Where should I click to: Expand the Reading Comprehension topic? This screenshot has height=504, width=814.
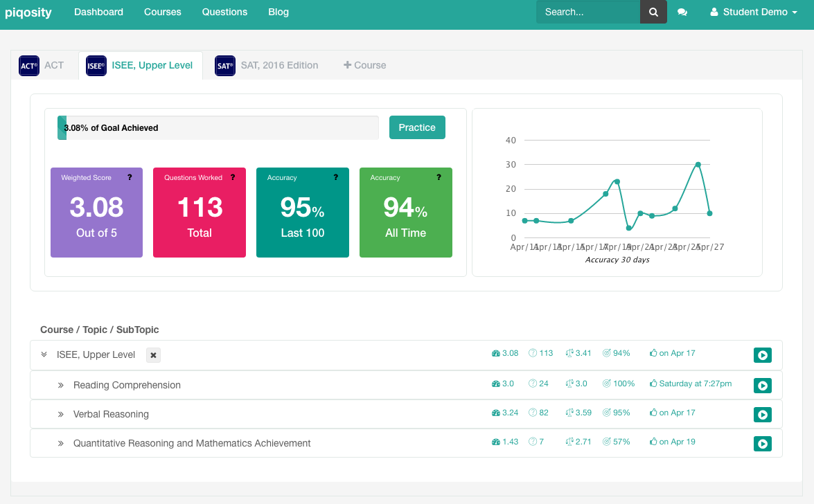pyautogui.click(x=61, y=385)
